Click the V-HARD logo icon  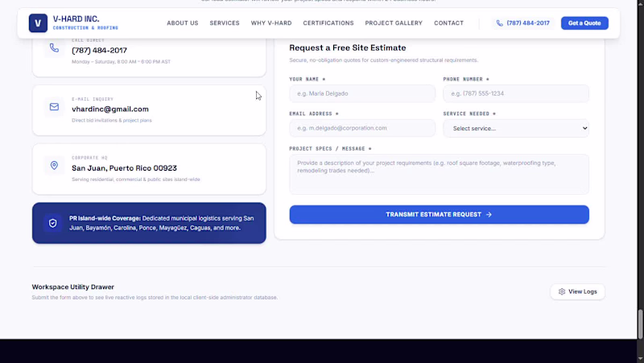[x=38, y=23]
